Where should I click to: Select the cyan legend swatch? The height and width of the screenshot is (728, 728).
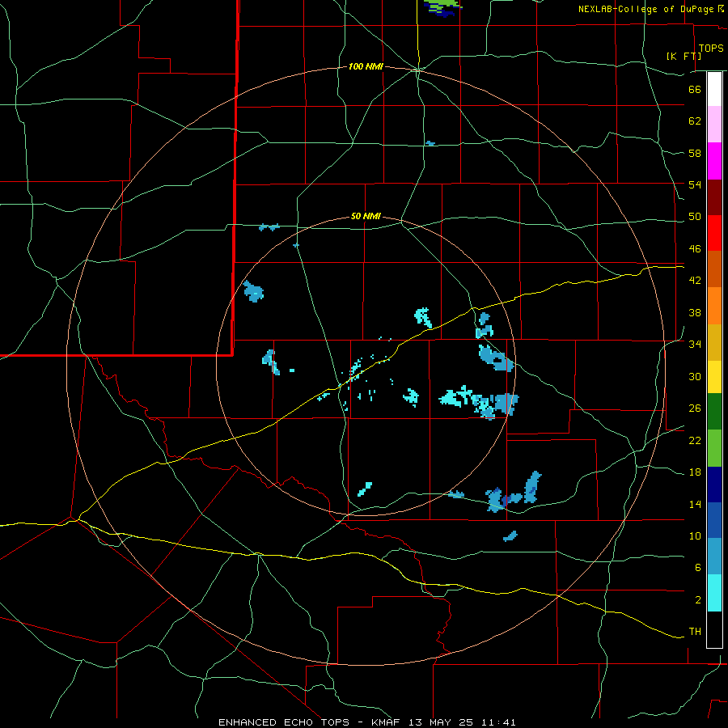(x=714, y=593)
